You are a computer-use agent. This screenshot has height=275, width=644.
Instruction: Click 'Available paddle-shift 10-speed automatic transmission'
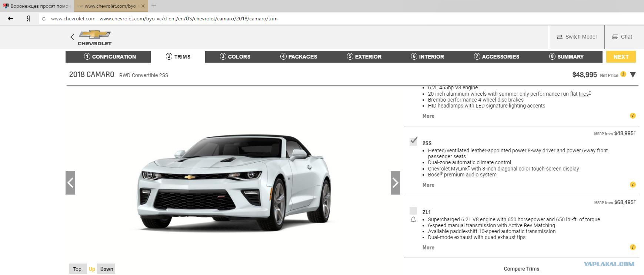(492, 231)
